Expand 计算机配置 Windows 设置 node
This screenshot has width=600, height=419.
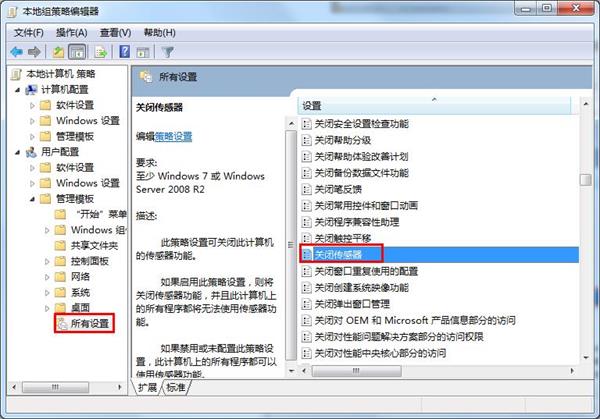(32, 121)
